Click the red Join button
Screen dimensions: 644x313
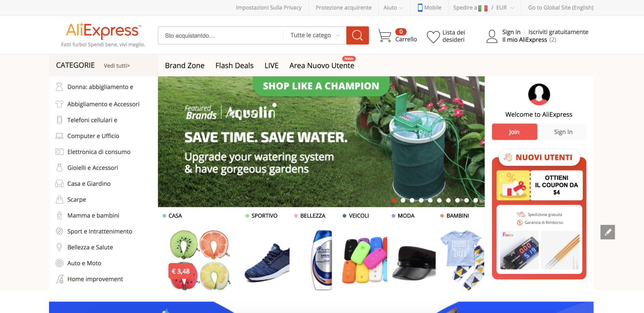pos(514,132)
